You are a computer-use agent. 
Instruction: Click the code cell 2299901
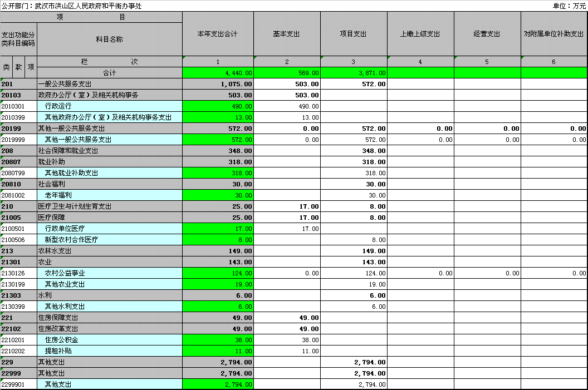(x=18, y=384)
